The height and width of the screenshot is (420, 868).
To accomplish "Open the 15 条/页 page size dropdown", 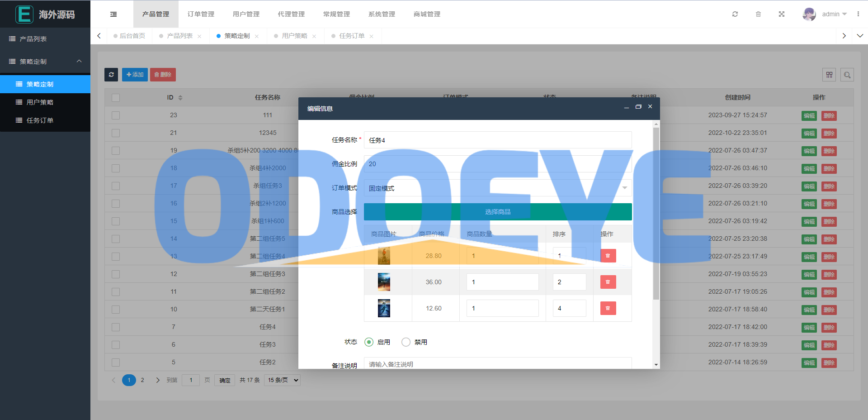I will (283, 380).
